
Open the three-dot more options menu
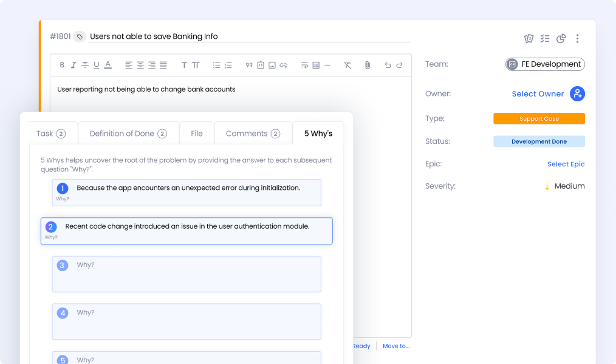pos(577,39)
